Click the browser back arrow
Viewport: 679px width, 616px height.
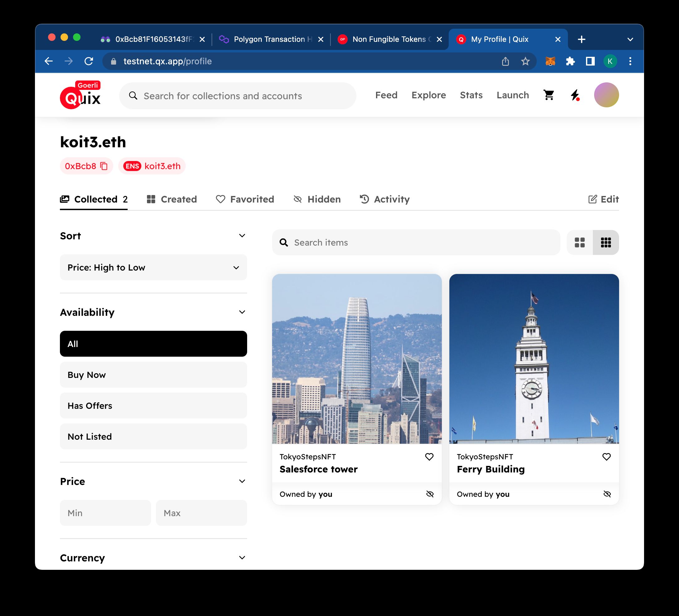click(x=49, y=61)
